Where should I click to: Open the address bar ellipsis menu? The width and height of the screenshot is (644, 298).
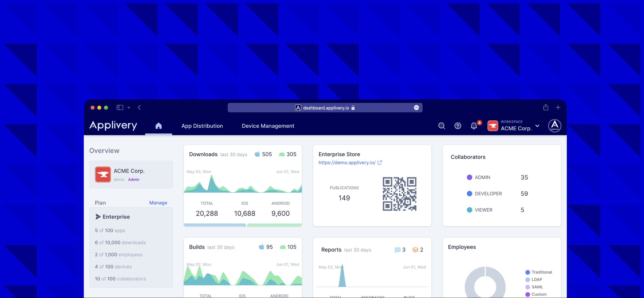[x=416, y=107]
